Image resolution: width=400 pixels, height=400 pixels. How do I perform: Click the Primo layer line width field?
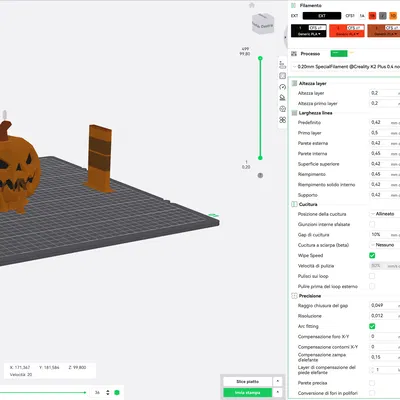coord(385,133)
